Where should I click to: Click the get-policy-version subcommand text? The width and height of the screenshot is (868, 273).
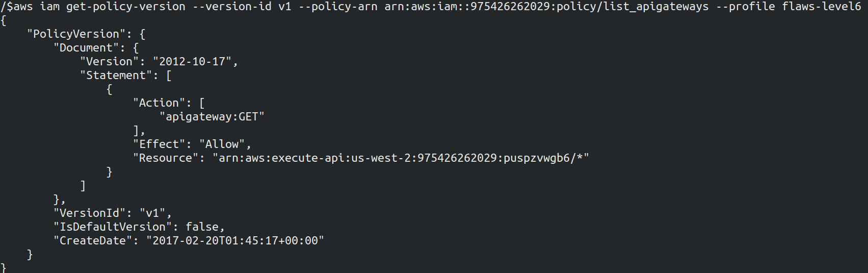click(126, 7)
